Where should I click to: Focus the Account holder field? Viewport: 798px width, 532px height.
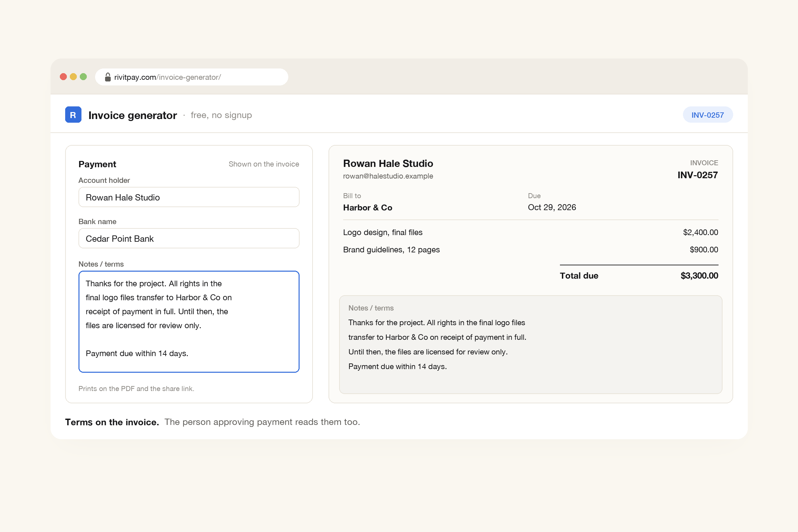(189, 197)
